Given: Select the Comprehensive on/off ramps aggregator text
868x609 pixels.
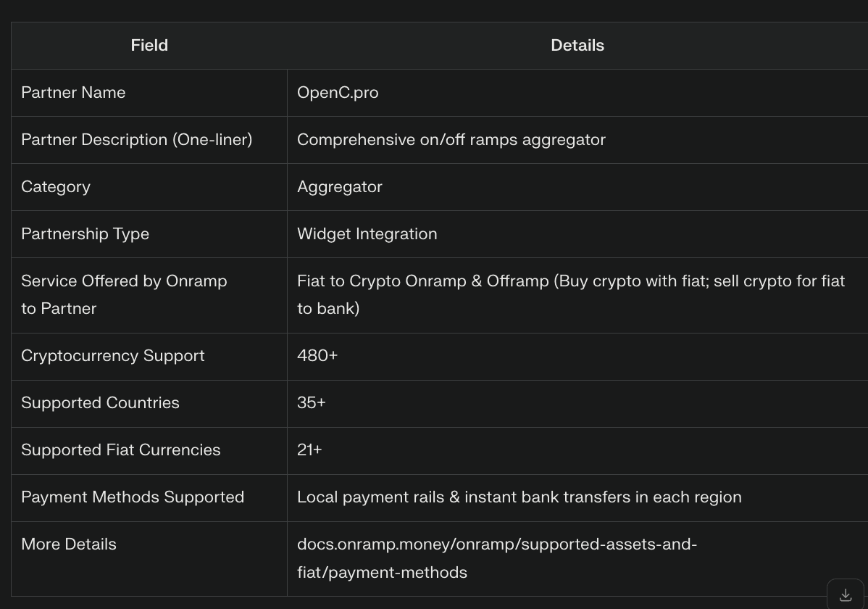Looking at the screenshot, I should [x=451, y=140].
